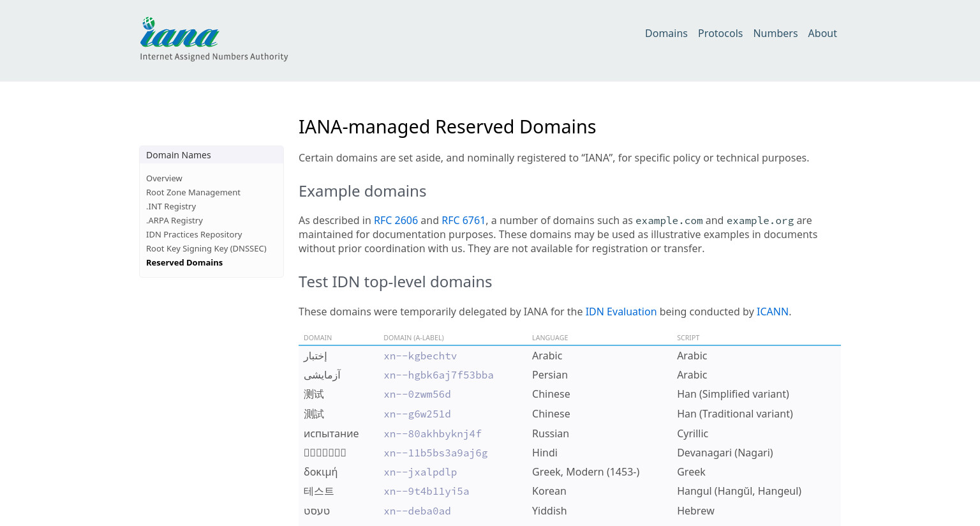
Task: Click the xn--deba0ad A-label
Action: click(417, 511)
